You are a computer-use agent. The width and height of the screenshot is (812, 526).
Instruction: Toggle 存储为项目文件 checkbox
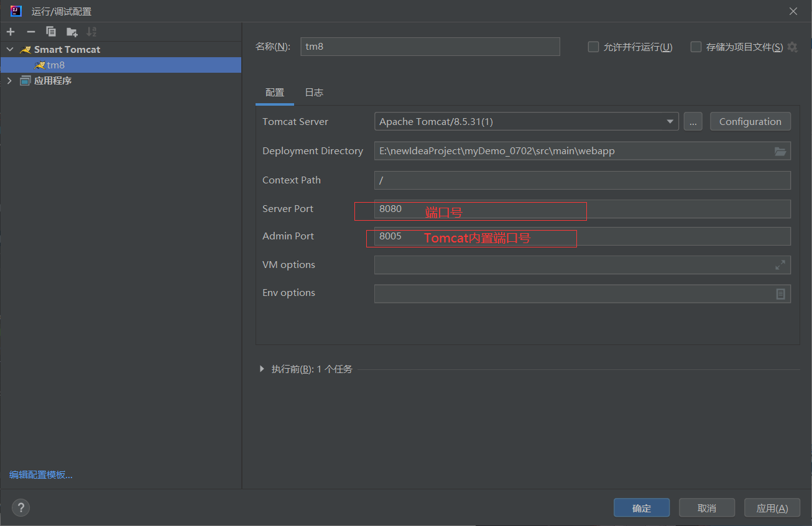(696, 47)
